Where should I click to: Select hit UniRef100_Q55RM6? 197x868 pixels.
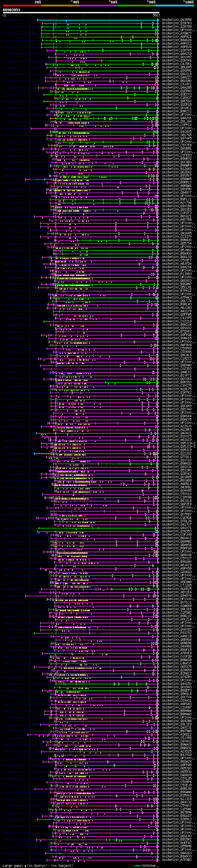pyautogui.click(x=177, y=846)
